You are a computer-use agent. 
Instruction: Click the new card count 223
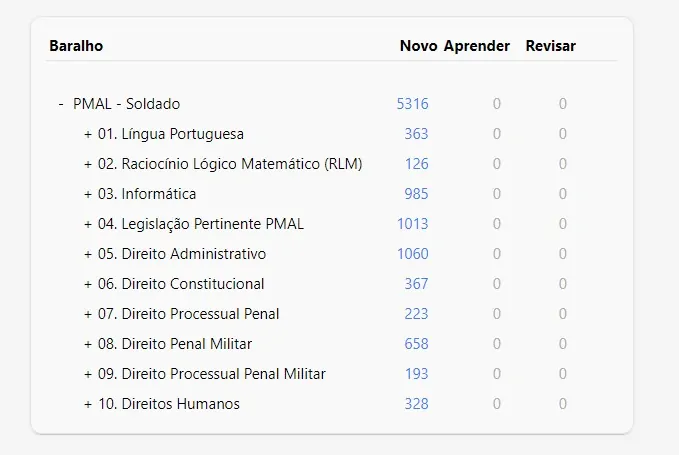pyautogui.click(x=416, y=313)
